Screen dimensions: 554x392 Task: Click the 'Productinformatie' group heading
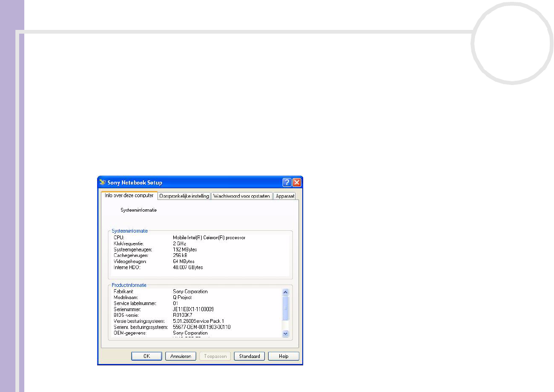pos(129,285)
